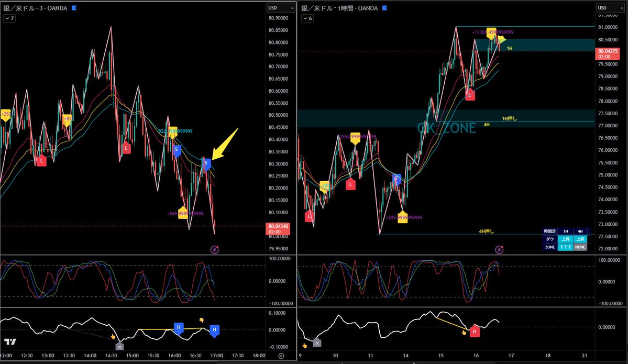The width and height of the screenshot is (628, 364).
Task: Select red L marker near 13:00 on left chart
Action: (41, 161)
